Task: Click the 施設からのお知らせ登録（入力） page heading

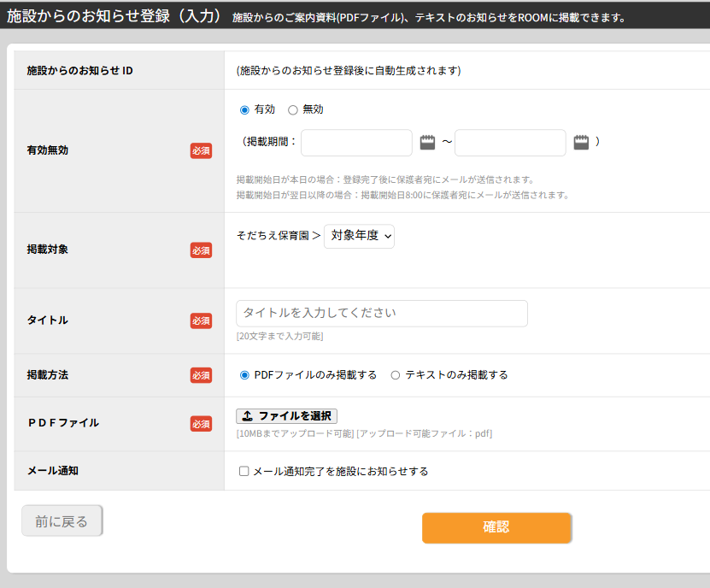Action: [114, 16]
